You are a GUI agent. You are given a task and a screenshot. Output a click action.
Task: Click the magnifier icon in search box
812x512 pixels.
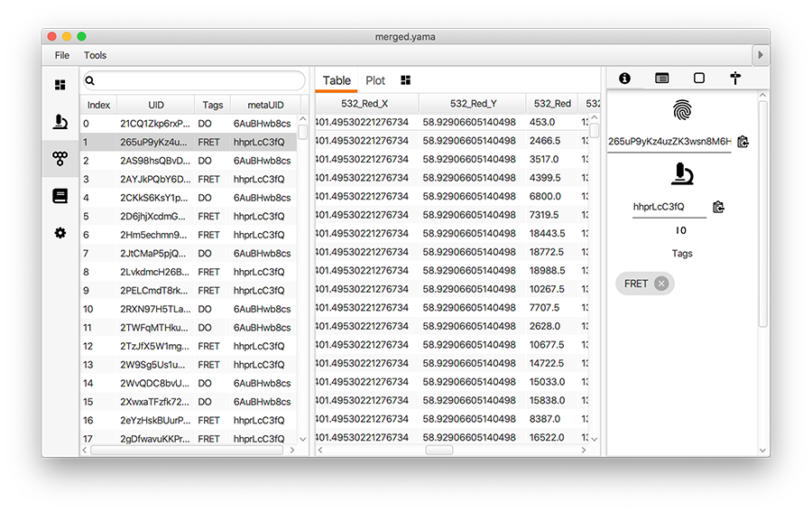coord(90,81)
